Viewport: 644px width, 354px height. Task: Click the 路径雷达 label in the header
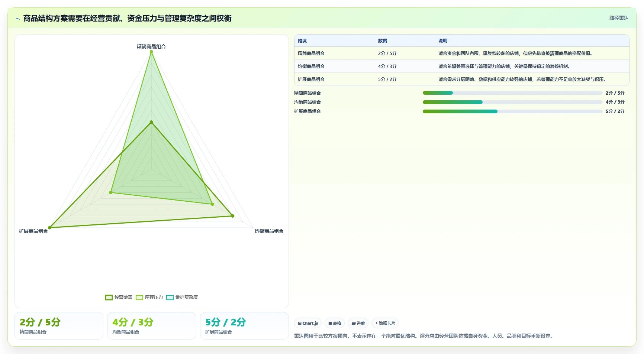619,18
